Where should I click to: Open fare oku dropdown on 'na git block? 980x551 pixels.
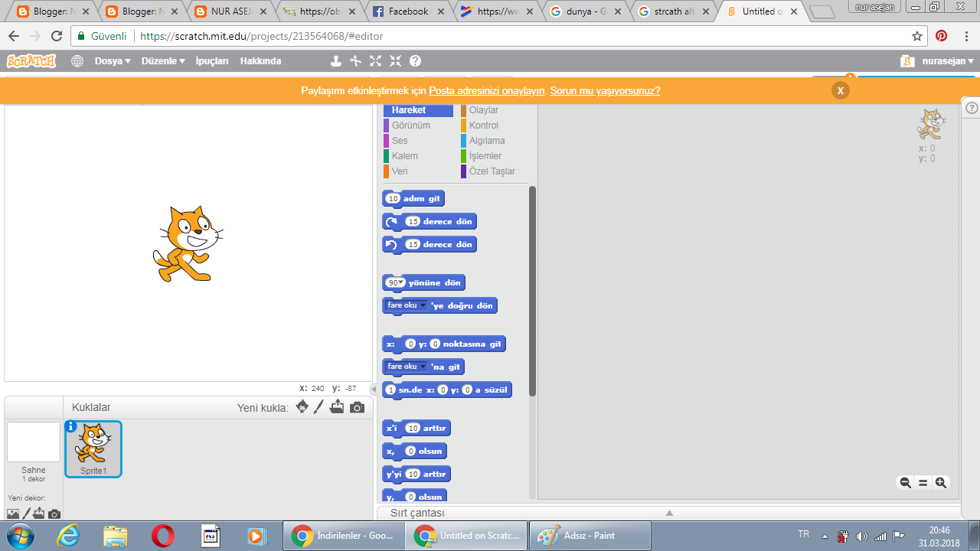tap(407, 367)
